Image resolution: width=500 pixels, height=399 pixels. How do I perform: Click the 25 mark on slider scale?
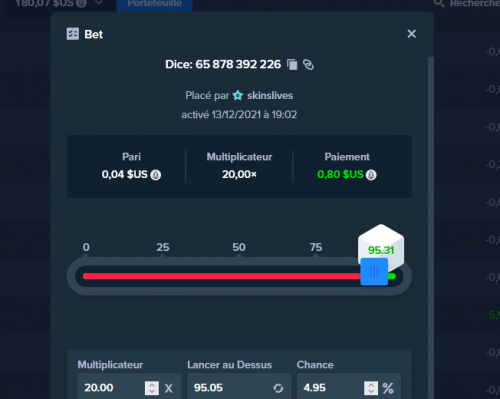(x=163, y=247)
